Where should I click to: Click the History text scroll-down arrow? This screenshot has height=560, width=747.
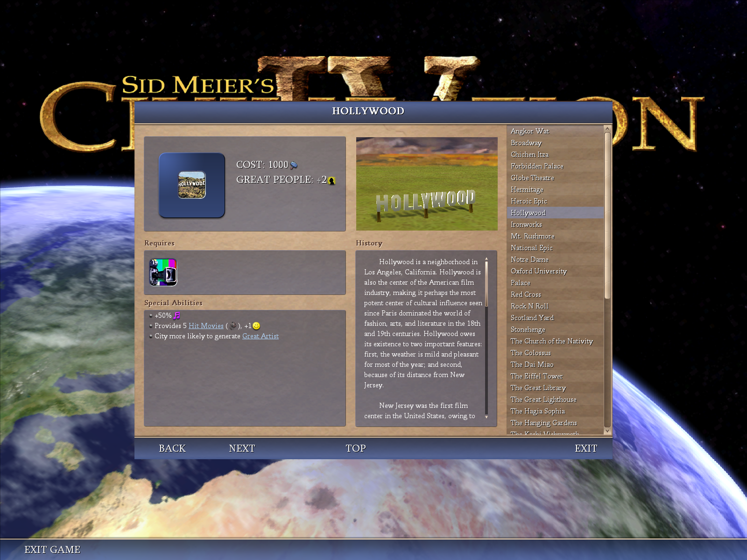[486, 417]
